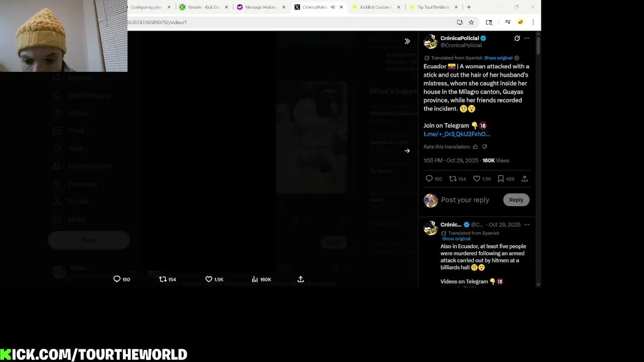The width and height of the screenshot is (644, 362).
Task: Click thumbs down on Rate this translation
Action: click(x=485, y=147)
